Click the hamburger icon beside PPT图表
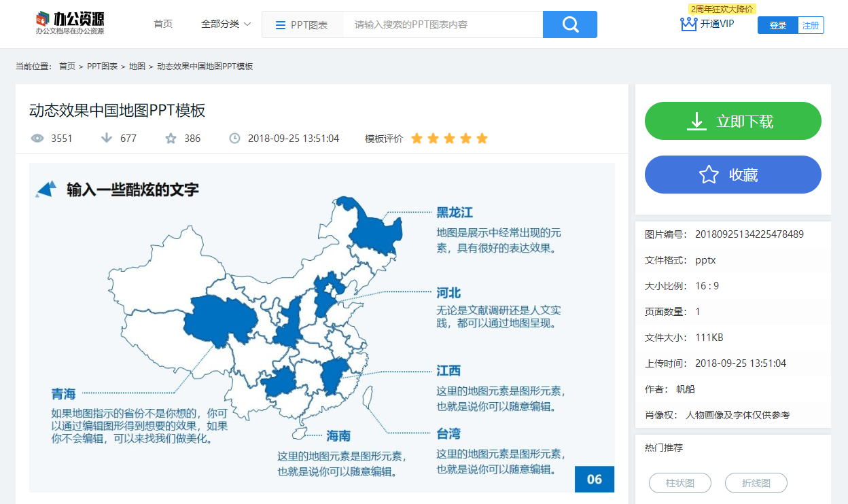848x504 pixels. [280, 25]
